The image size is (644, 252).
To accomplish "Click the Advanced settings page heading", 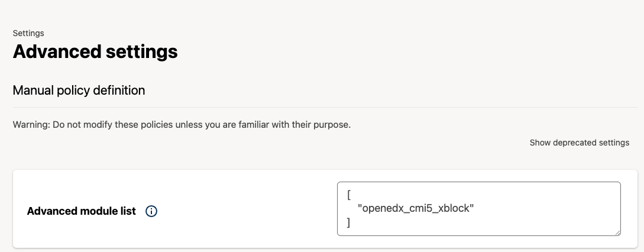I will (95, 51).
